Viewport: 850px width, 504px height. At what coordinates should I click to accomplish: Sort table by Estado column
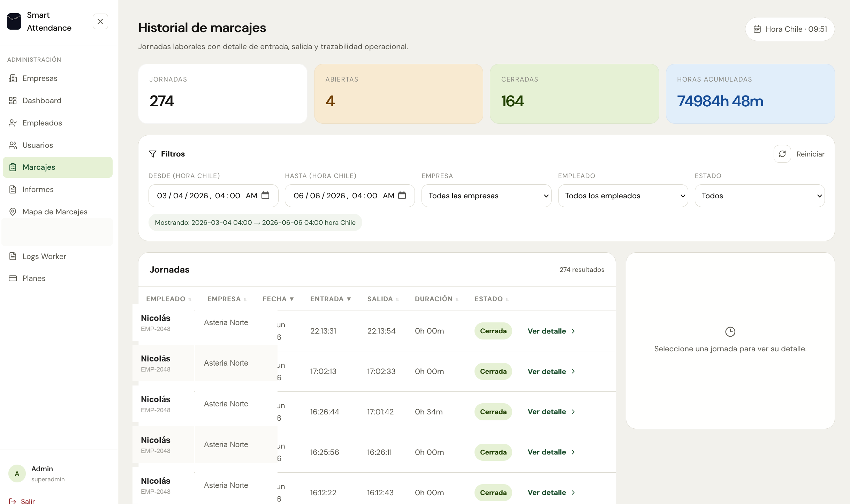492,299
